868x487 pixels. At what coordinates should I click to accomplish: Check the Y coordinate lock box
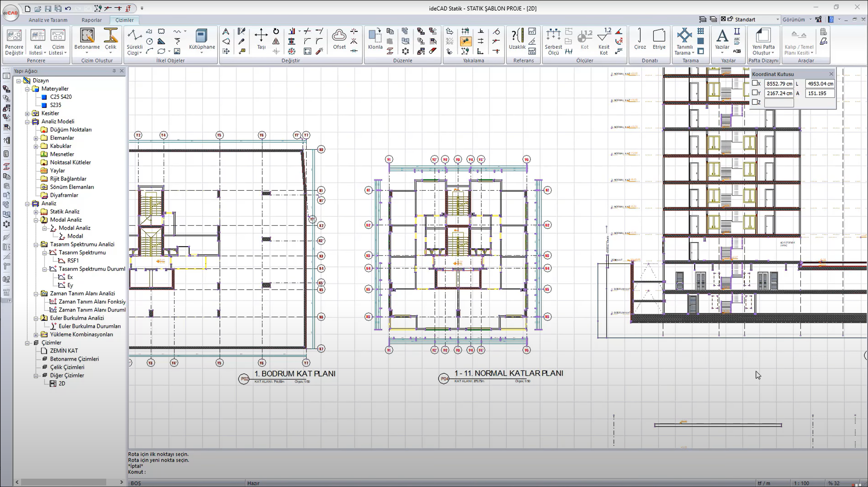click(x=755, y=93)
